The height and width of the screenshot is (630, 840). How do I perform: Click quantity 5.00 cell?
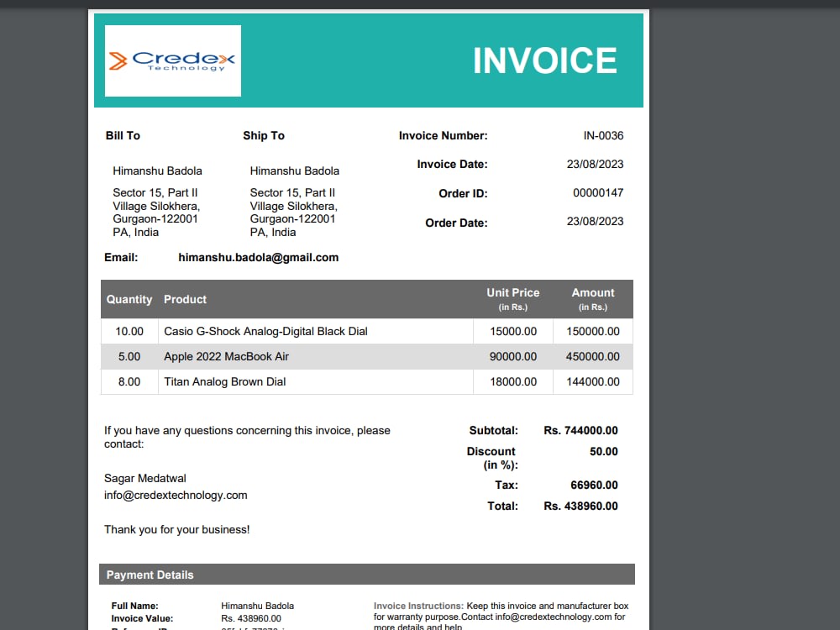(x=129, y=357)
